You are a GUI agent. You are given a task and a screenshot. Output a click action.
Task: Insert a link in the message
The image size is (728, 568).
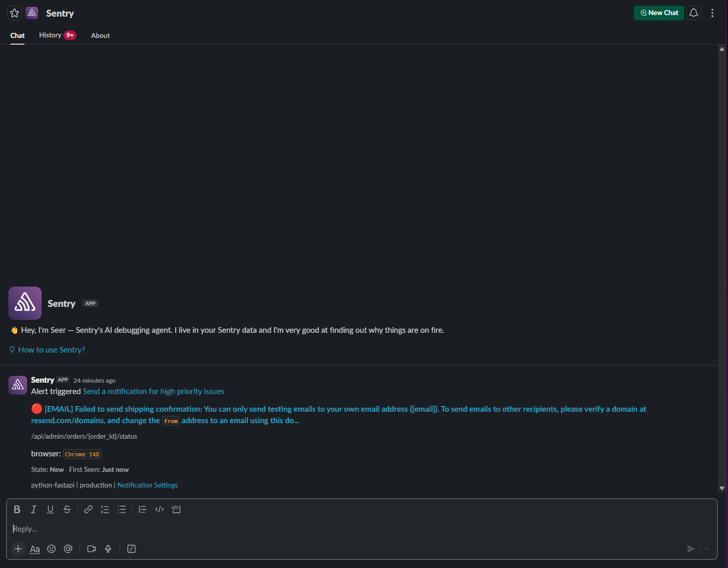88,509
